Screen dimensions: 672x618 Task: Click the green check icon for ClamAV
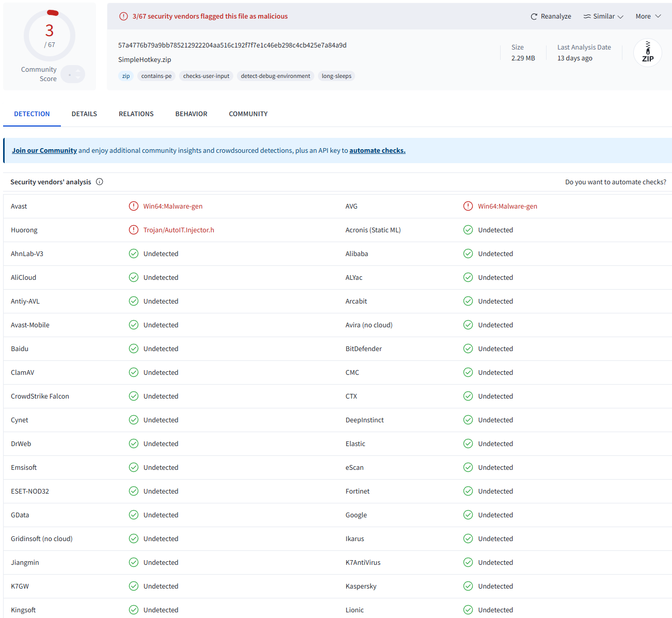click(134, 372)
